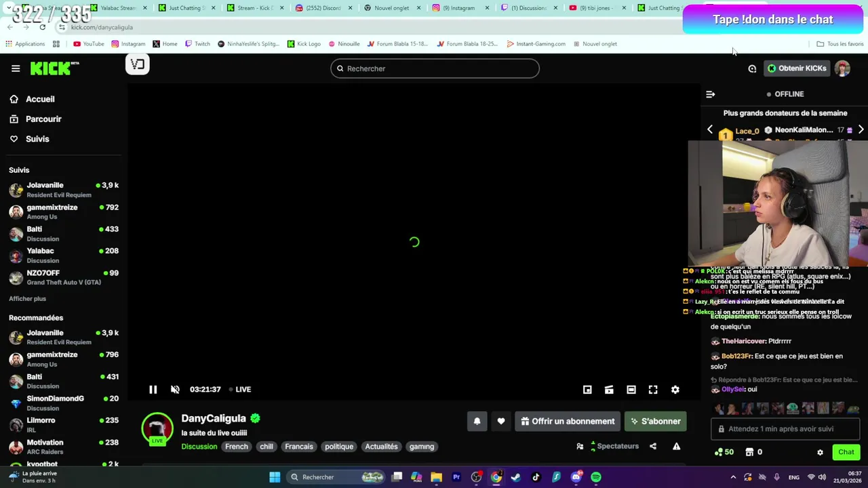Switch to the (2552) Discord tab
The width and height of the screenshot is (868, 488).
pyautogui.click(x=323, y=8)
